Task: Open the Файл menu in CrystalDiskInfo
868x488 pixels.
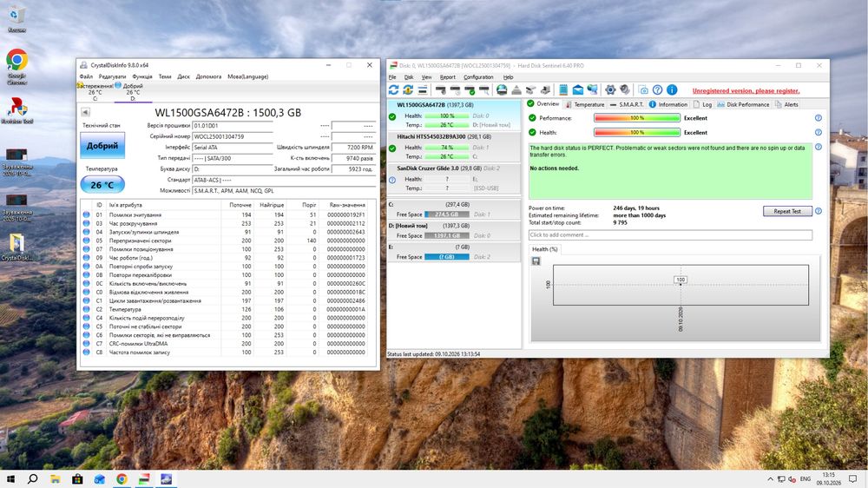Action: pyautogui.click(x=86, y=76)
